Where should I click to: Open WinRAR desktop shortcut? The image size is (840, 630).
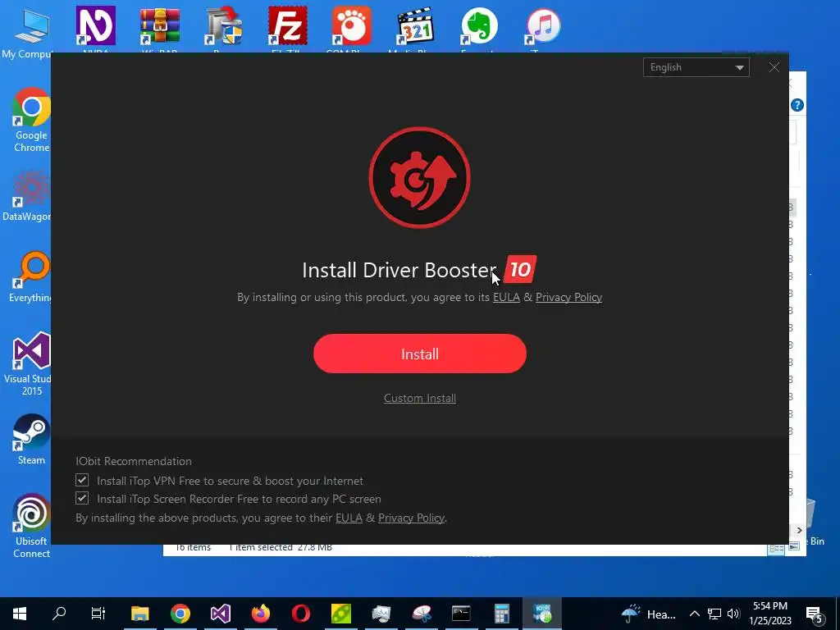pos(160,29)
